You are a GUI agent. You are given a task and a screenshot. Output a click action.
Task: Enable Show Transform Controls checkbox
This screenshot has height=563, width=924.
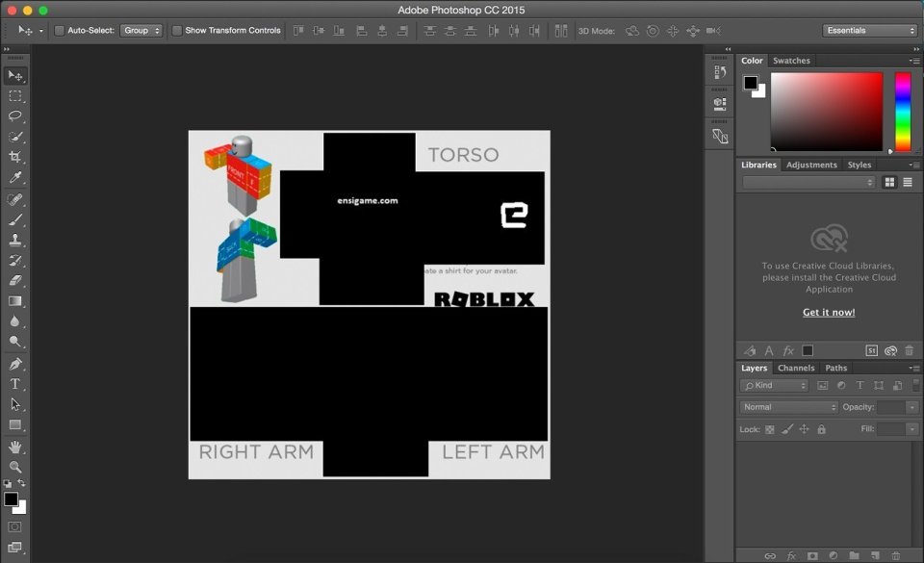click(x=176, y=31)
